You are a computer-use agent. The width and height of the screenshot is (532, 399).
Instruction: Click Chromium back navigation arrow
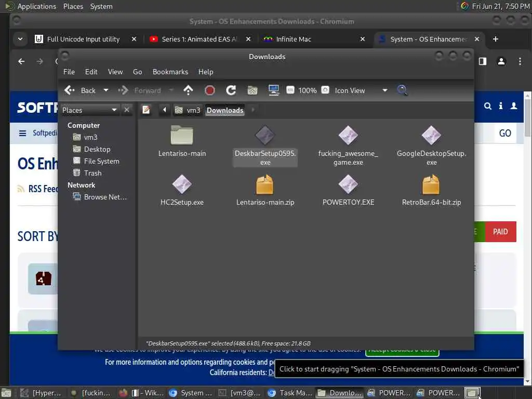click(x=21, y=61)
